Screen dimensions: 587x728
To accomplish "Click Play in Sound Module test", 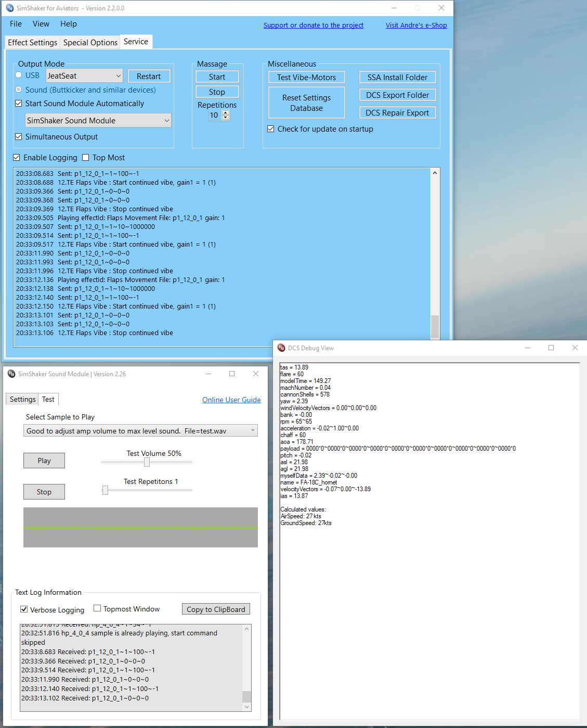I will tap(44, 461).
